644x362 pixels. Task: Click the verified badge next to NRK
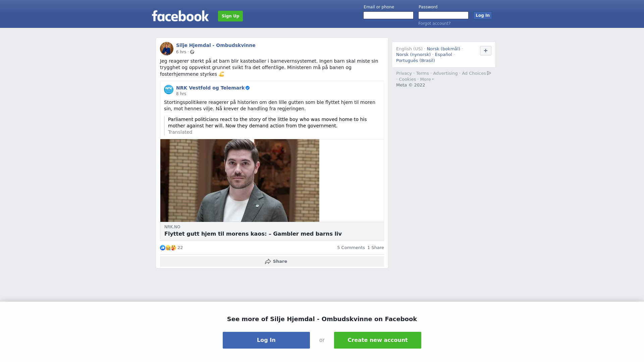[248, 88]
